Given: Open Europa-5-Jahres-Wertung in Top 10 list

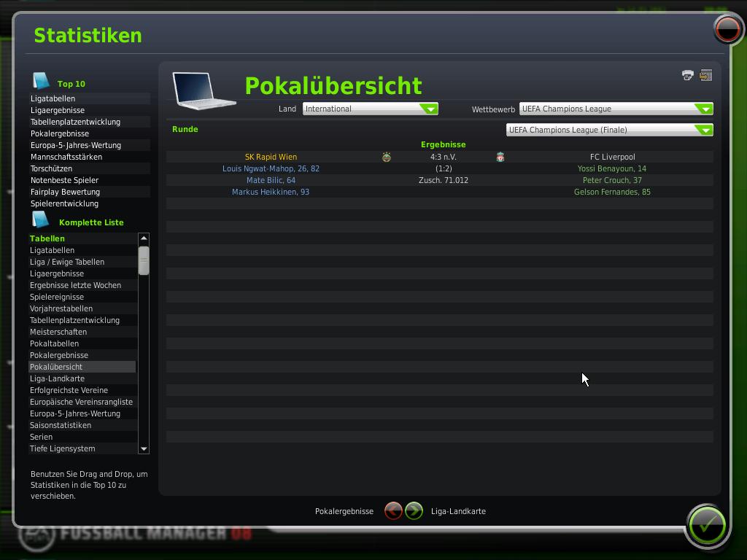Looking at the screenshot, I should click(76, 145).
